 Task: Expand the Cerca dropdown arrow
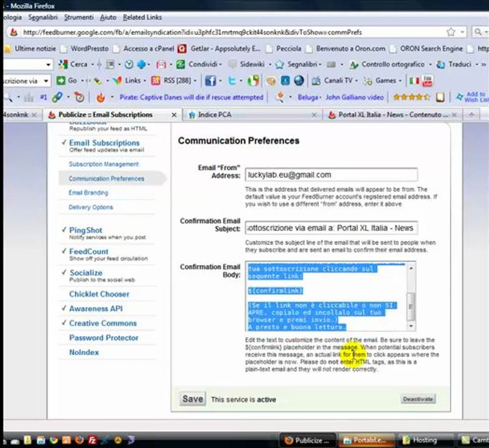pos(92,65)
